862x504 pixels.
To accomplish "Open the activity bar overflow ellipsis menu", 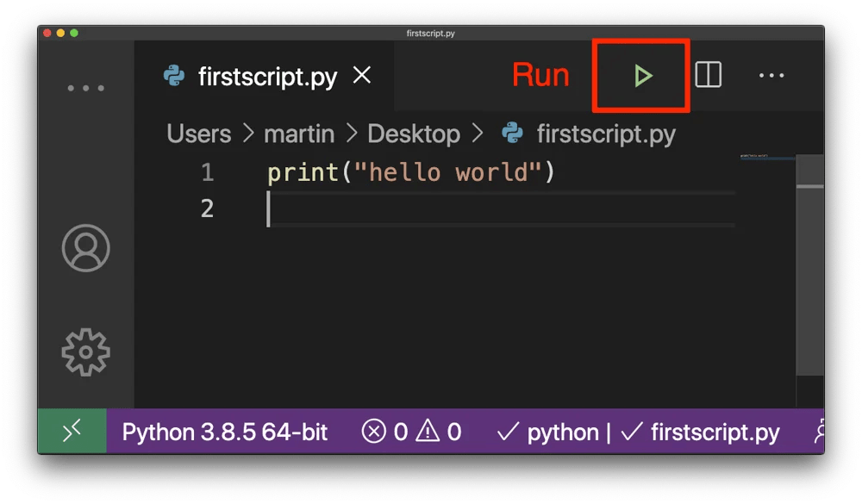I will coord(85,87).
